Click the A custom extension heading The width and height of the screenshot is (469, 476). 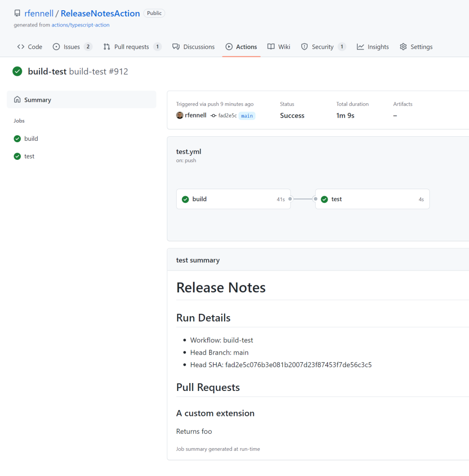(x=215, y=413)
